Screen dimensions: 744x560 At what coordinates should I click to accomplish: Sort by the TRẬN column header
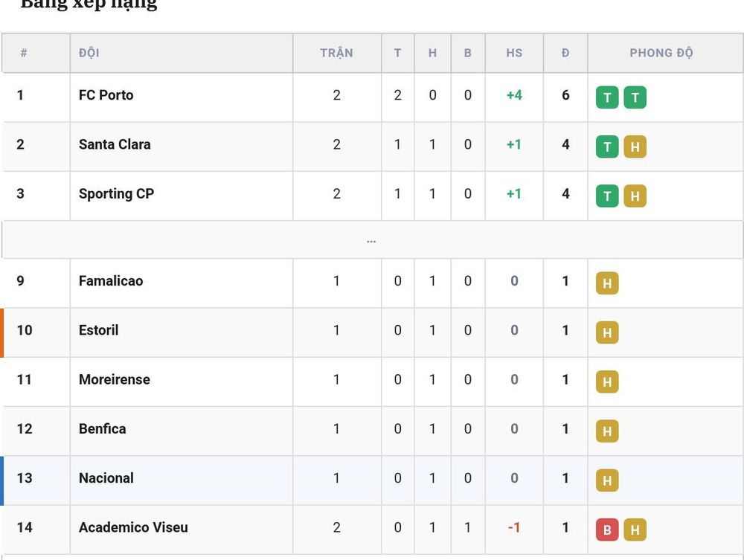pos(336,53)
